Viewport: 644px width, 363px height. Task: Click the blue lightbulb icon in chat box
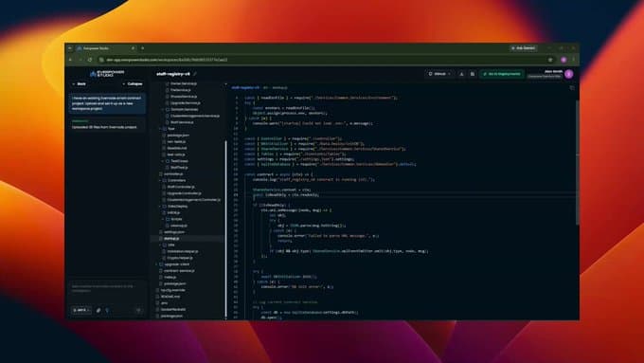pyautogui.click(x=107, y=310)
